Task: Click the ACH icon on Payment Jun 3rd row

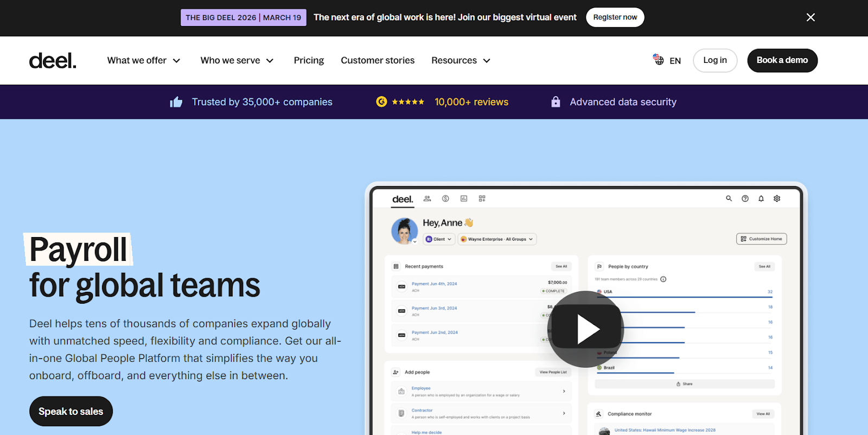Action: tap(402, 311)
